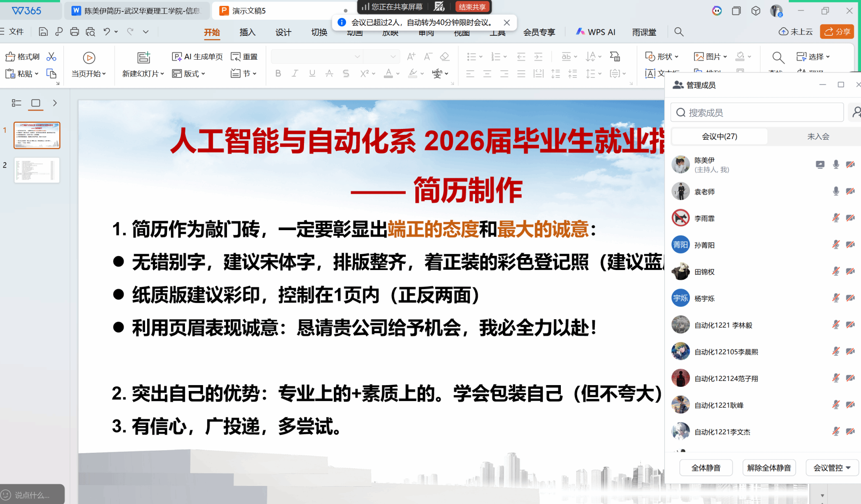Click the Cut scissors icon
This screenshot has height=504, width=861.
pyautogui.click(x=51, y=57)
